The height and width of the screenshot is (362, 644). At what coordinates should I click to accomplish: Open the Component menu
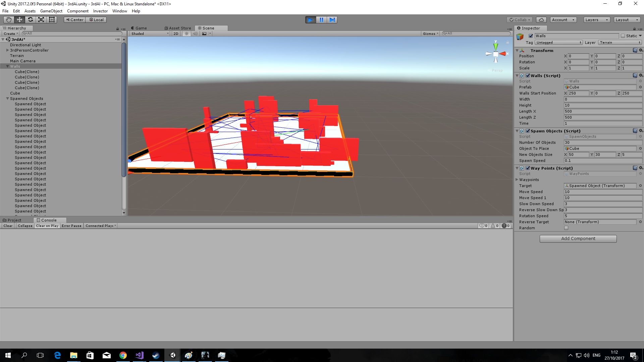coord(78,11)
